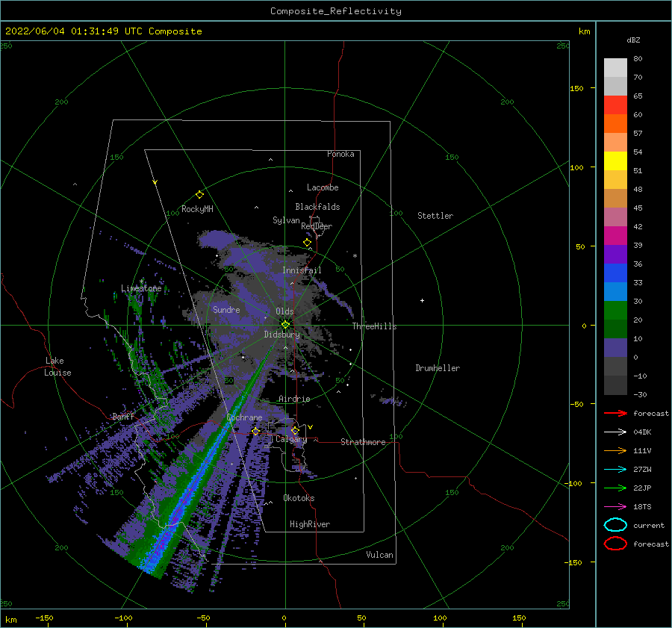Click the white 04DK arrow in legend
The width and height of the screenshot is (672, 628).
[x=615, y=432]
